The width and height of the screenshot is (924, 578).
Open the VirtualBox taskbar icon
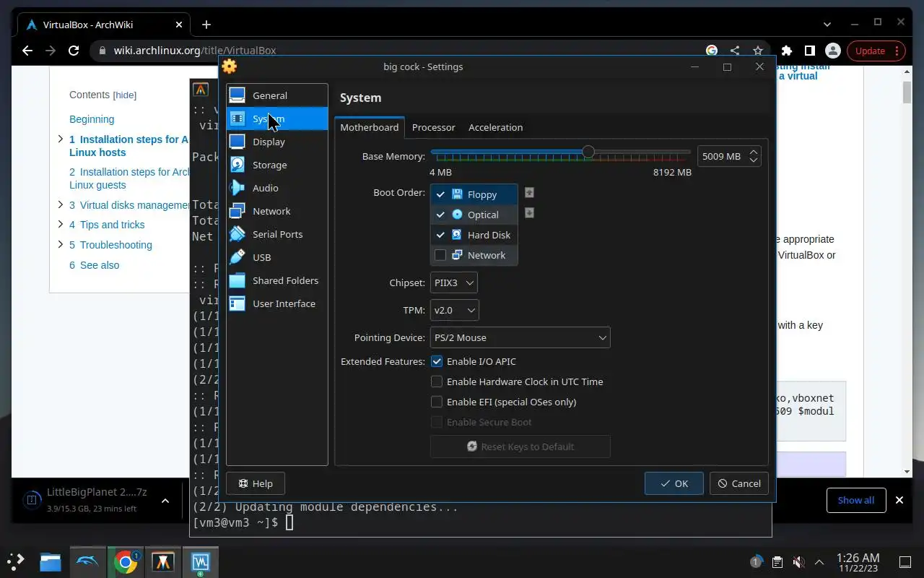pyautogui.click(x=200, y=561)
